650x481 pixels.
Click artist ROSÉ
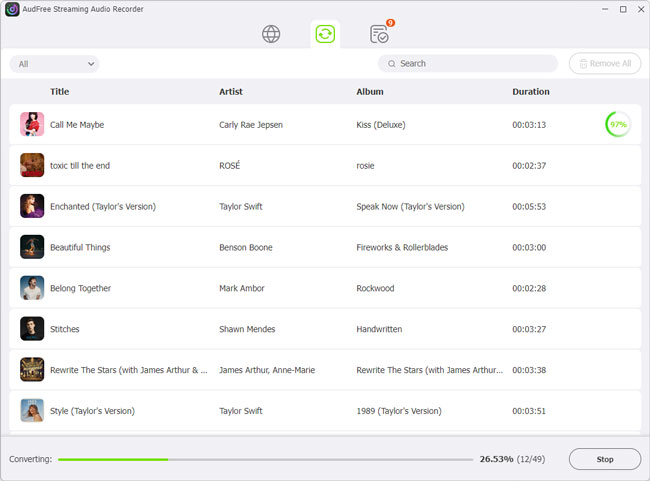point(230,165)
